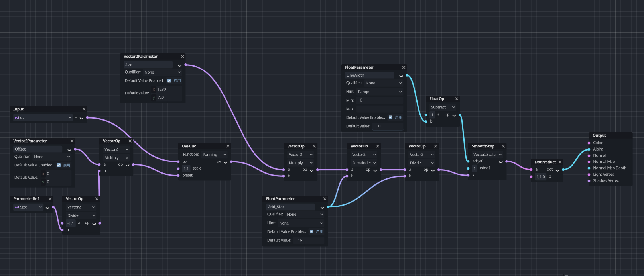Edit the LineWidth name field
This screenshot has height=276, width=644.
(x=370, y=75)
